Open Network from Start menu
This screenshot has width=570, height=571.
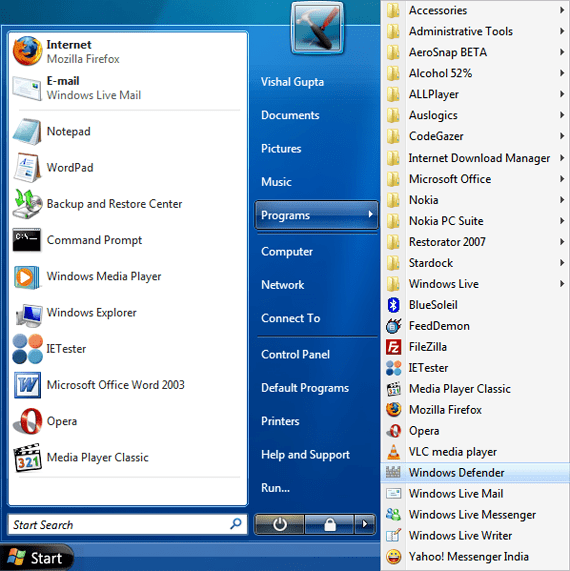282,285
